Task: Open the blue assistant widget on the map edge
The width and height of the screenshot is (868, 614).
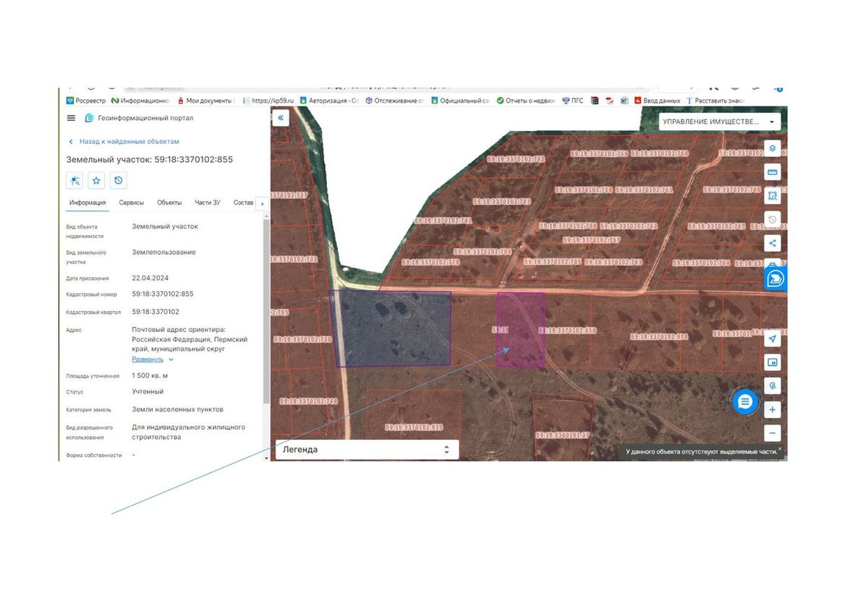Action: (775, 278)
